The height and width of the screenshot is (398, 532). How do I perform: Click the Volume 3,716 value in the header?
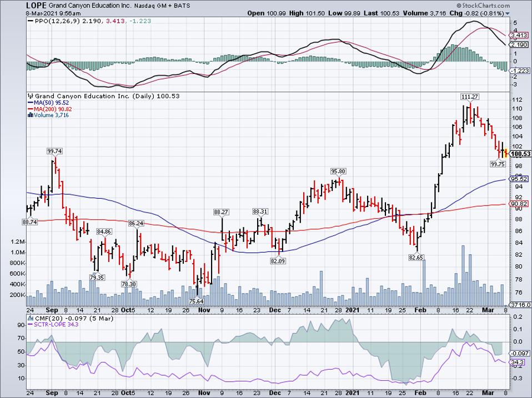(x=424, y=13)
